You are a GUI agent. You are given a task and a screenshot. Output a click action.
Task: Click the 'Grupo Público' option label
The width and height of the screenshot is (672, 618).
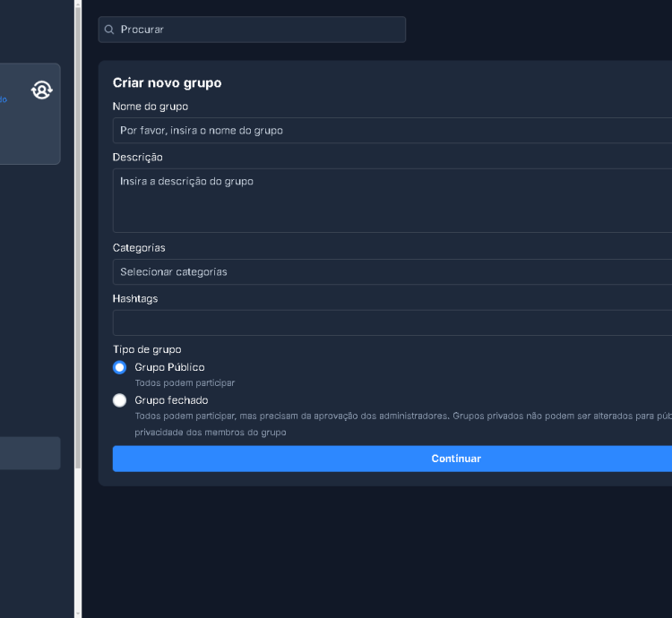[169, 367]
